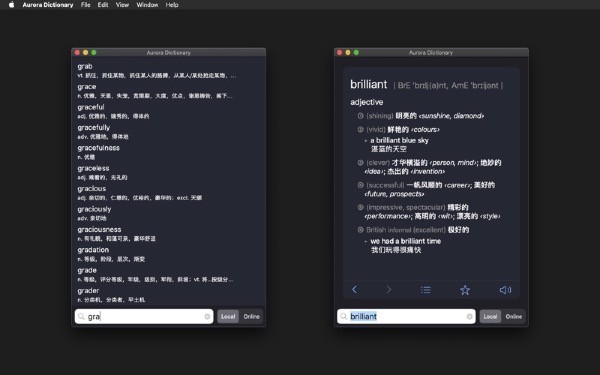Select the 'graciousness' result

pos(168,234)
